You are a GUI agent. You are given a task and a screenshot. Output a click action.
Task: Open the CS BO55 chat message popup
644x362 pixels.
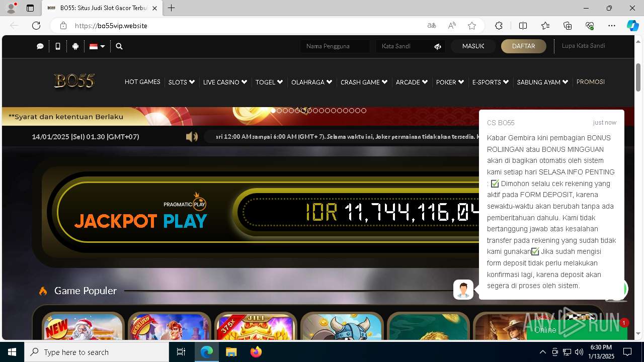[551, 204]
